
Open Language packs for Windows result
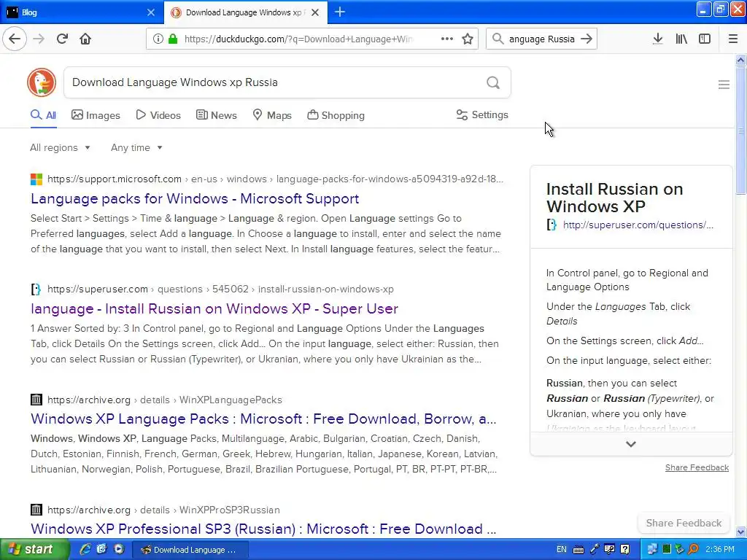(x=195, y=198)
